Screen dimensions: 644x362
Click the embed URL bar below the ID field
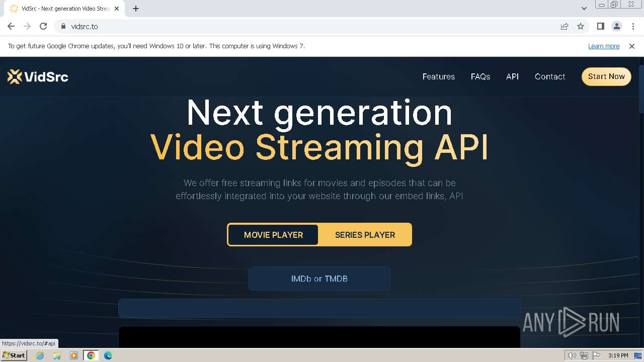tap(319, 308)
